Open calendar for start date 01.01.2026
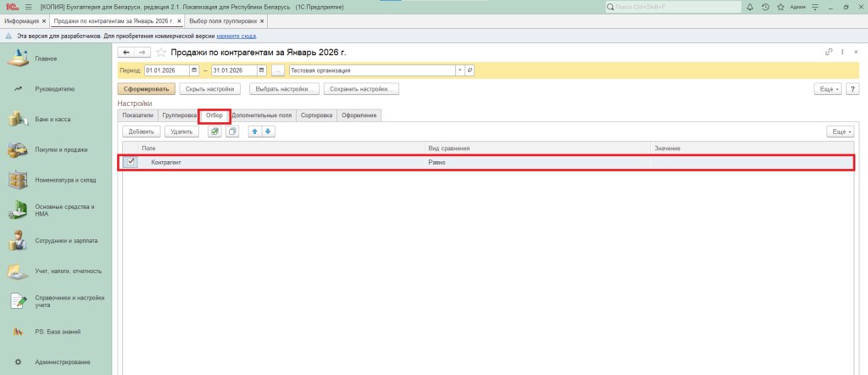This screenshot has height=375, width=868. pyautogui.click(x=194, y=70)
